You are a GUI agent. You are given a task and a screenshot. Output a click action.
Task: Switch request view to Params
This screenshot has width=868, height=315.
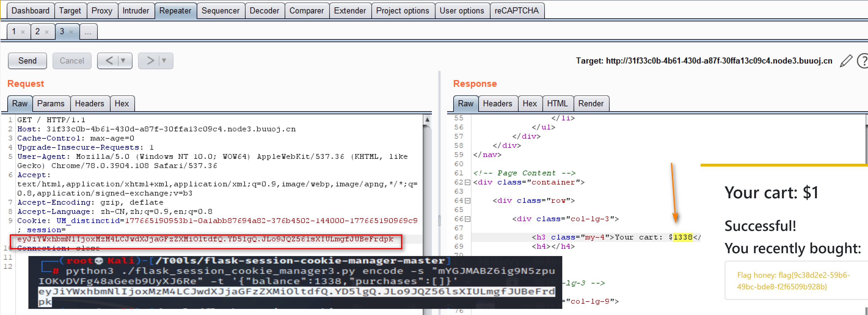(x=50, y=104)
